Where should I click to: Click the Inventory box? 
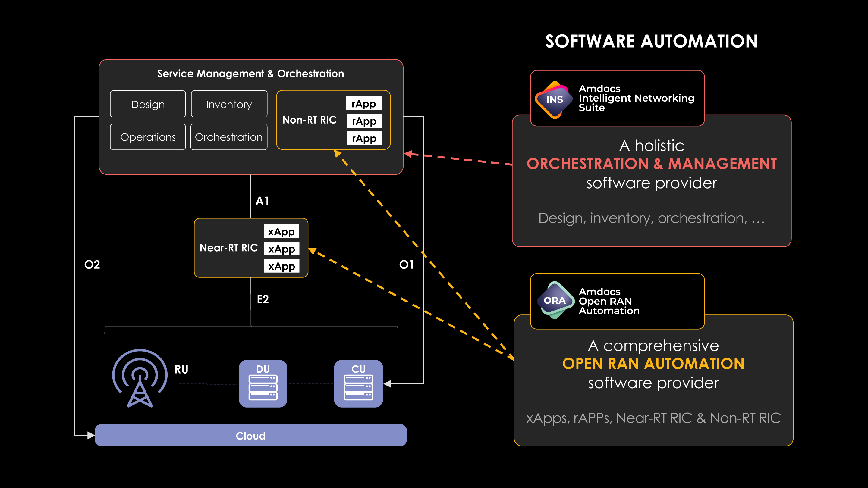229,104
